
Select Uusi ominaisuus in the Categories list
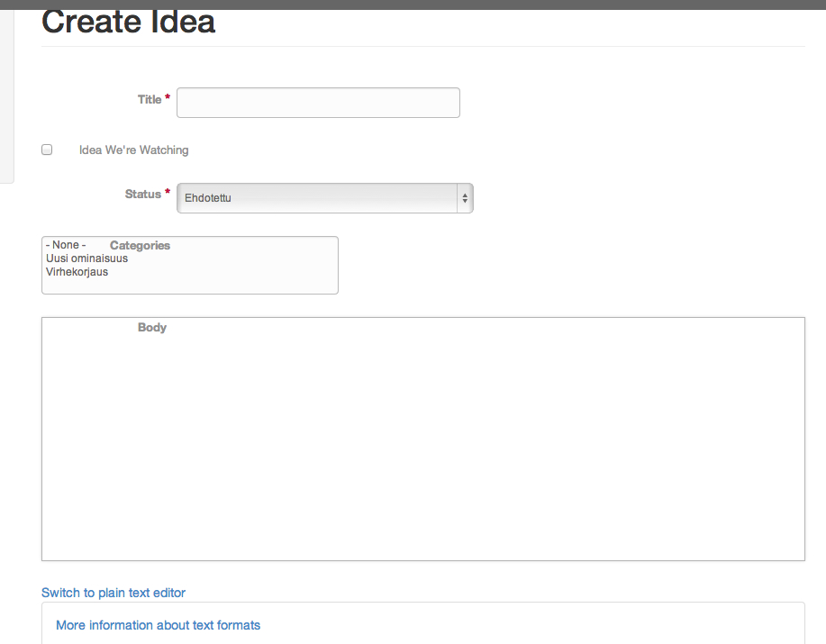pyautogui.click(x=86, y=259)
